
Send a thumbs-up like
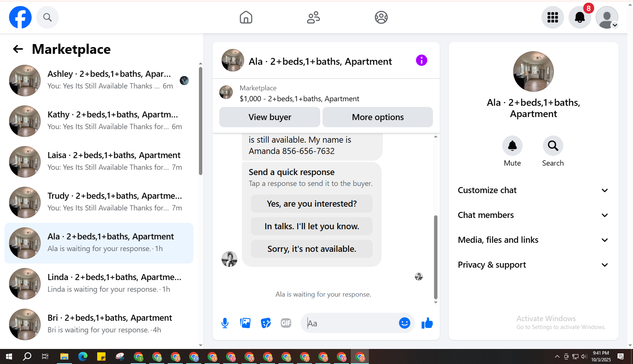pyautogui.click(x=427, y=323)
